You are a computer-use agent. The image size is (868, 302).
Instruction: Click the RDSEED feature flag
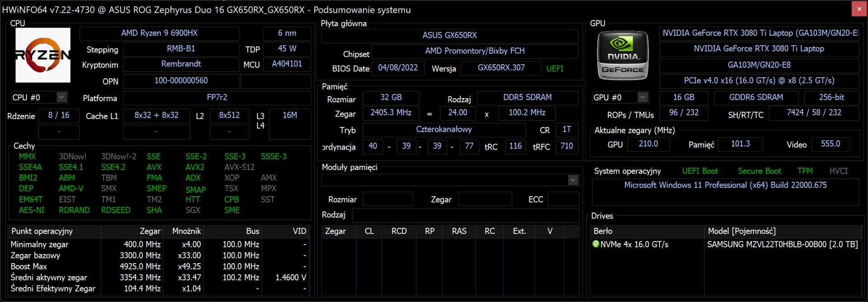point(116,211)
